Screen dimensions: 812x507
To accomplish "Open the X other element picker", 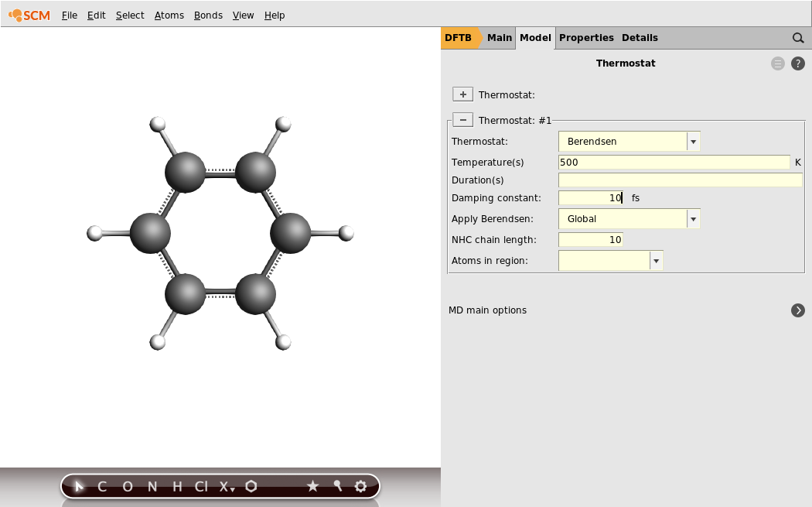I will tap(227, 486).
